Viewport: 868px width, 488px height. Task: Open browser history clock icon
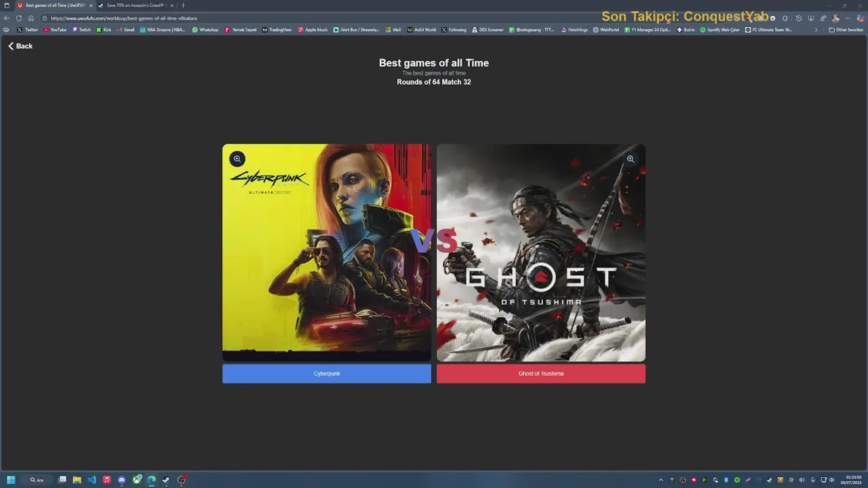pyautogui.click(x=798, y=18)
